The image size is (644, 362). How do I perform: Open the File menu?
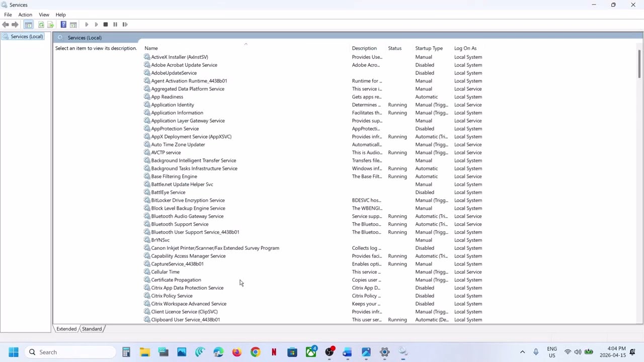(8, 15)
